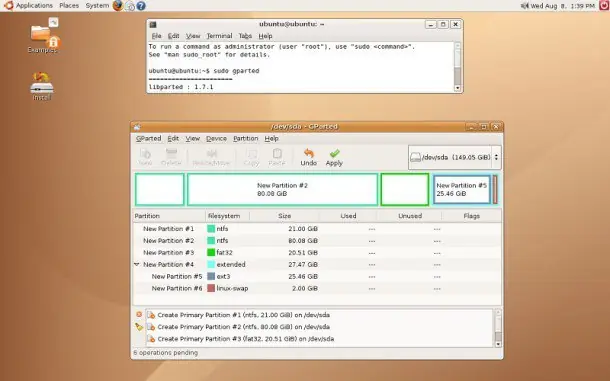Click the red power icon in top panel
The height and width of the screenshot is (381, 610).
pos(603,5)
